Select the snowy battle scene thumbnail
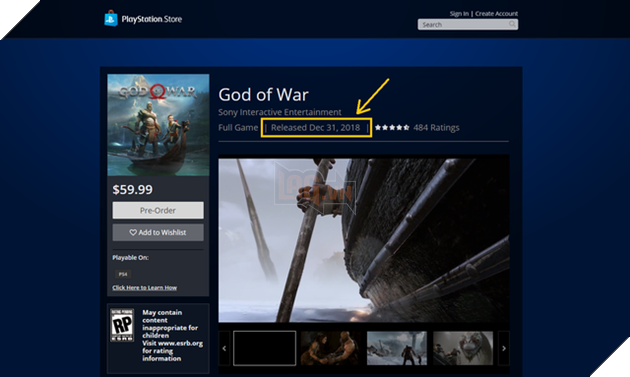 tap(397, 348)
